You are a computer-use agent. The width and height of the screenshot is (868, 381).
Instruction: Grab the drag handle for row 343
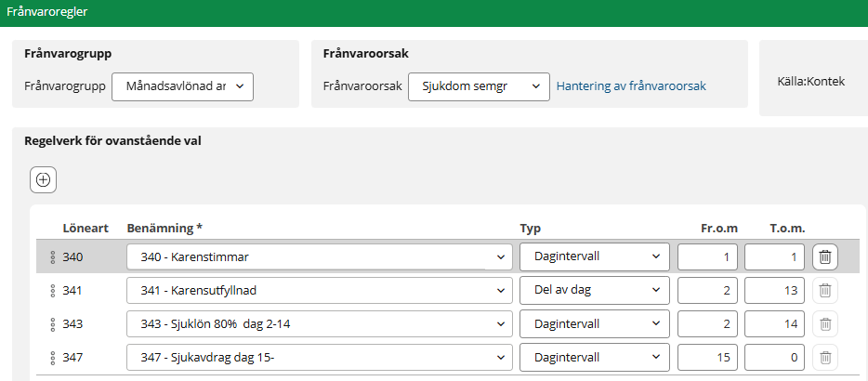tap(53, 324)
